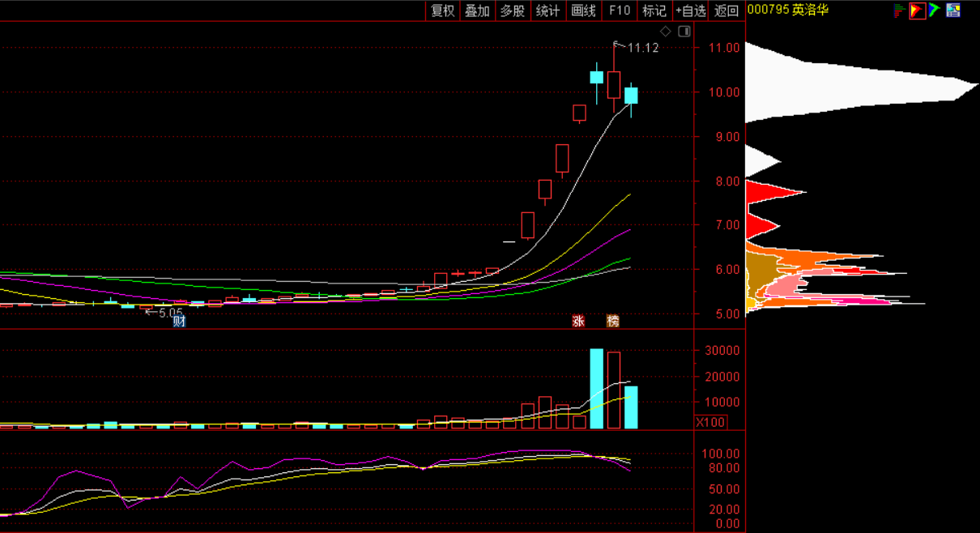The height and width of the screenshot is (533, 980).
Task: Click the 涨 marker below candles
Action: 578,321
